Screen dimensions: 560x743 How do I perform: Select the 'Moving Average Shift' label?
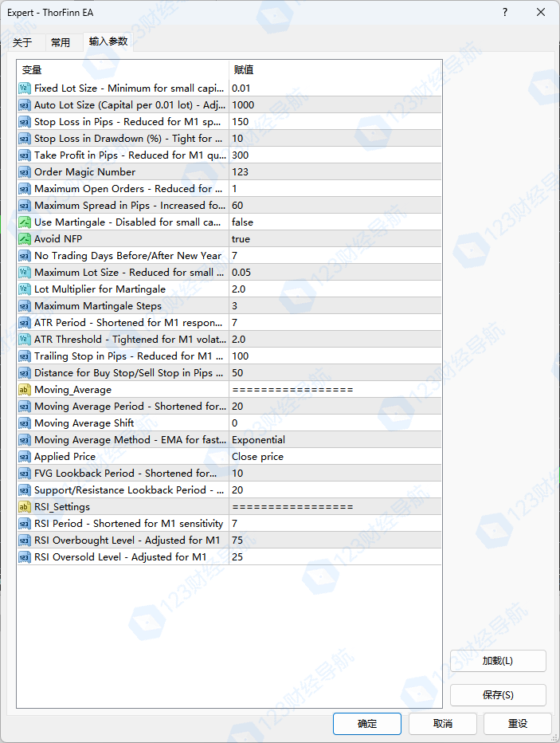click(84, 423)
